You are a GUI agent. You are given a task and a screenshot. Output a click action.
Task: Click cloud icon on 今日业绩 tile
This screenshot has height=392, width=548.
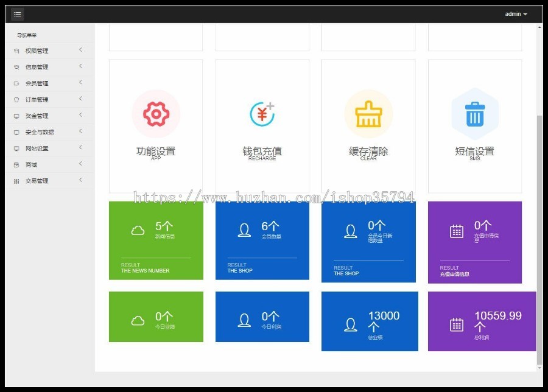point(138,321)
